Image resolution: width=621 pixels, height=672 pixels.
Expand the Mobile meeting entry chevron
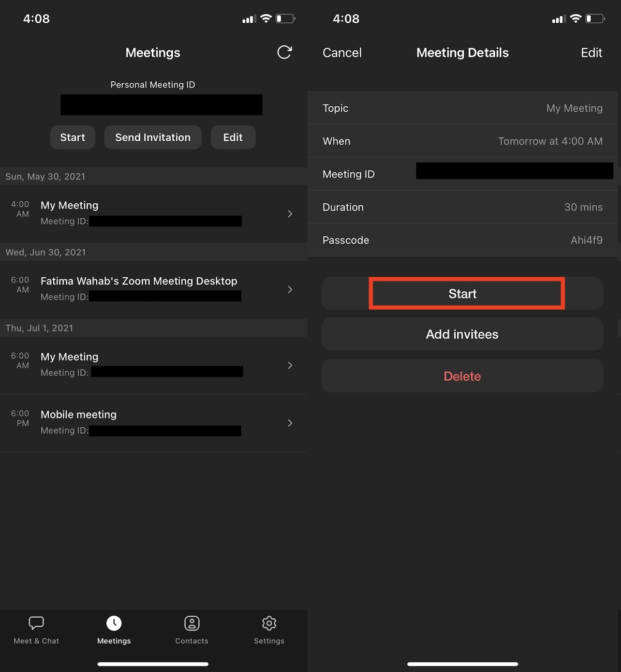[x=290, y=423]
